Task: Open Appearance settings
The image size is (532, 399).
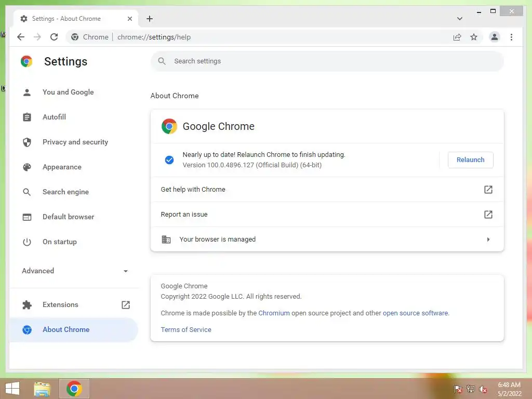Action: (x=74, y=167)
